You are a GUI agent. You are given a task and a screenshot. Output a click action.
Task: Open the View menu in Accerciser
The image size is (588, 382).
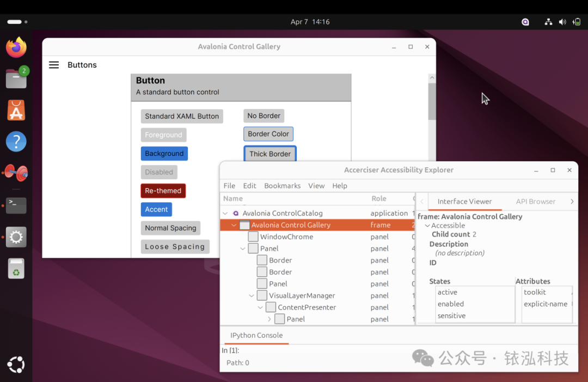316,186
